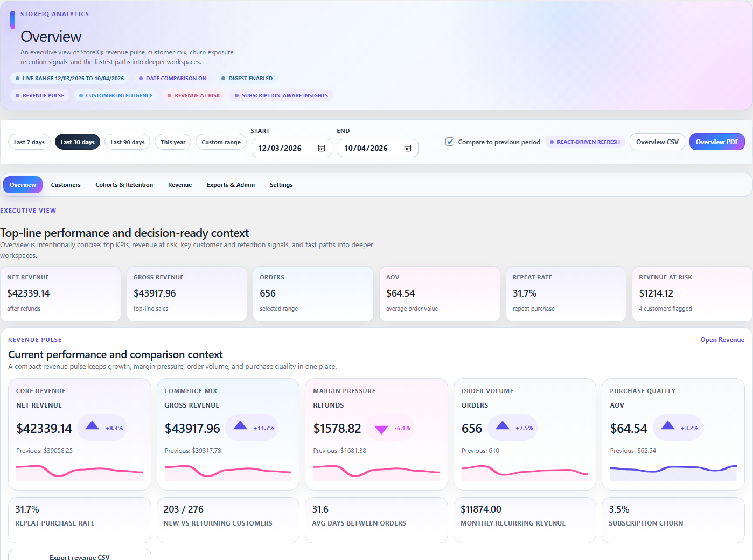The height and width of the screenshot is (560, 753).
Task: Click the Customer Intelligence badge
Action: click(115, 95)
